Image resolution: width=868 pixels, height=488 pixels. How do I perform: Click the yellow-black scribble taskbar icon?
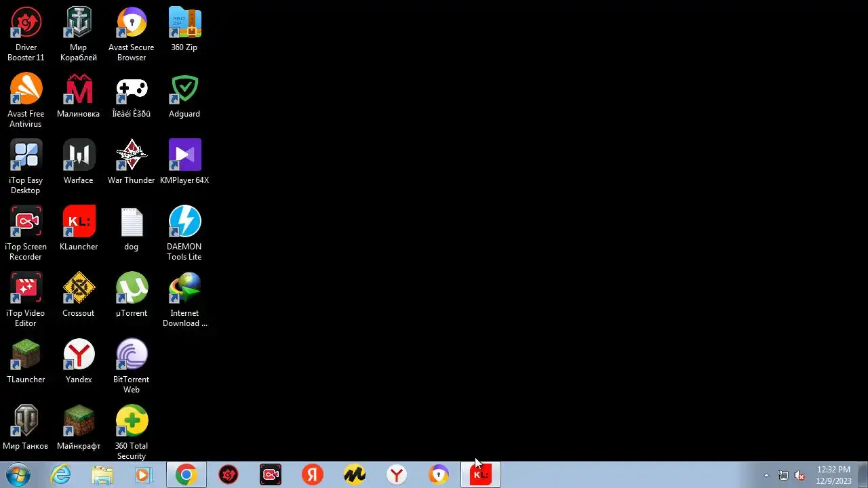coord(355,475)
